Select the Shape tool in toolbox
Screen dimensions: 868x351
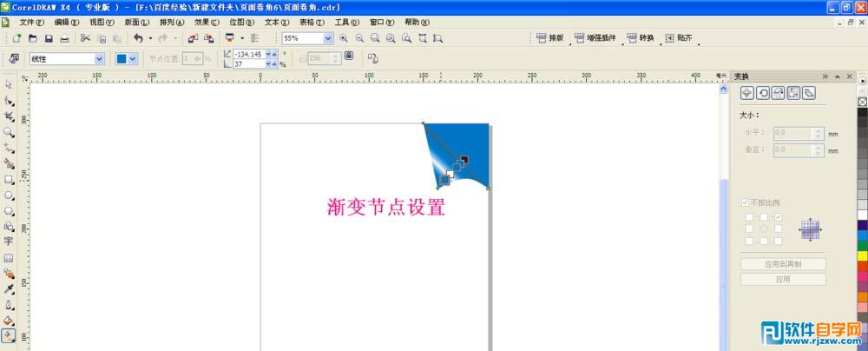coord(9,101)
